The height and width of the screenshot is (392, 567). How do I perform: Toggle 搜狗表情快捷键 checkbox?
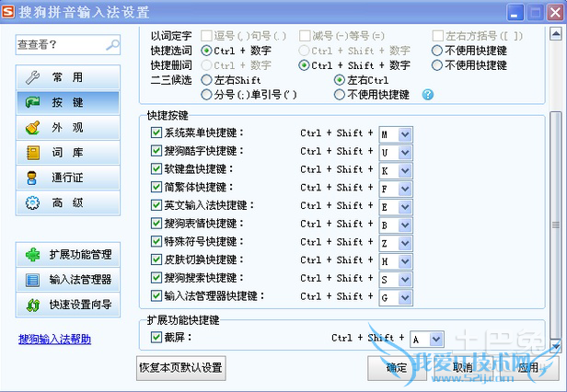(x=156, y=223)
